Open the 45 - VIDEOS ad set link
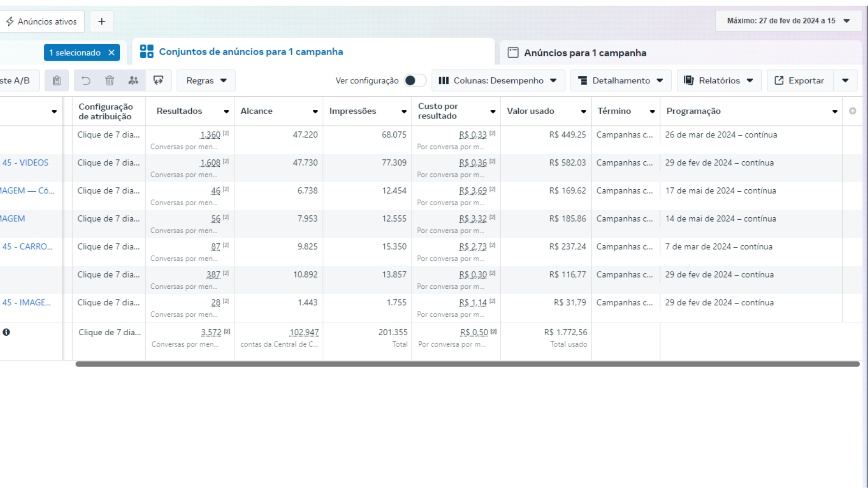The width and height of the screenshot is (868, 488). pos(25,163)
